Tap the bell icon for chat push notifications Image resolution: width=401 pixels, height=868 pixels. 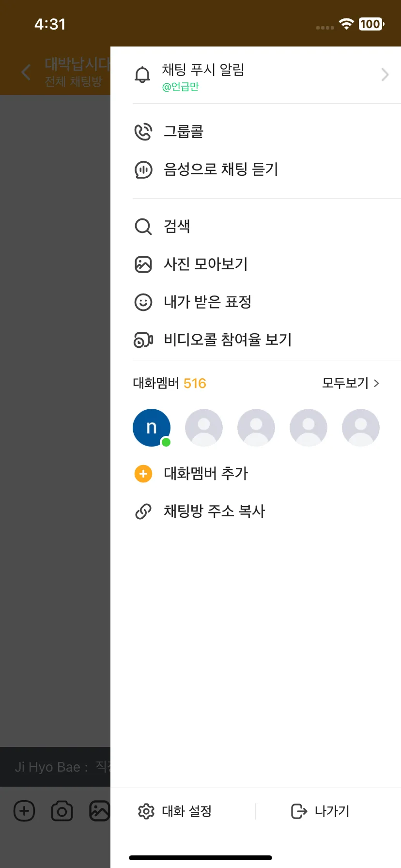pos(142,75)
